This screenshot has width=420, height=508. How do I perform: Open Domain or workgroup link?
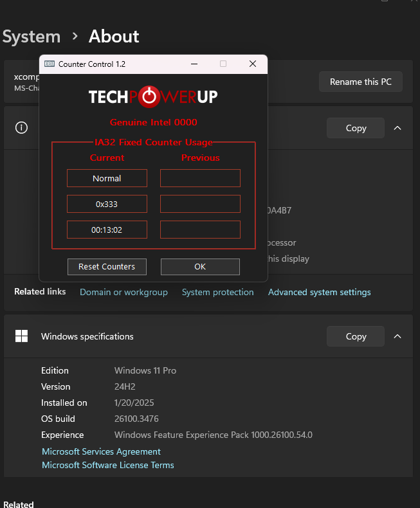point(123,292)
